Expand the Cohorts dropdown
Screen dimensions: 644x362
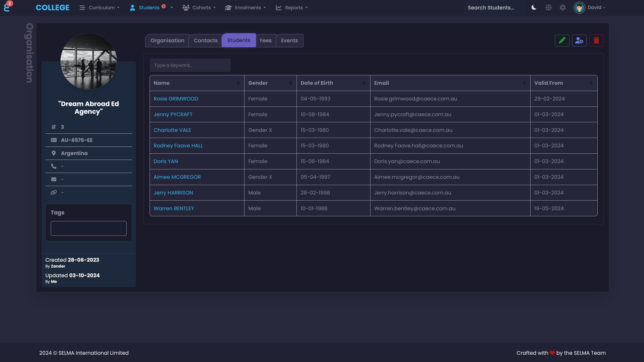pos(199,7)
